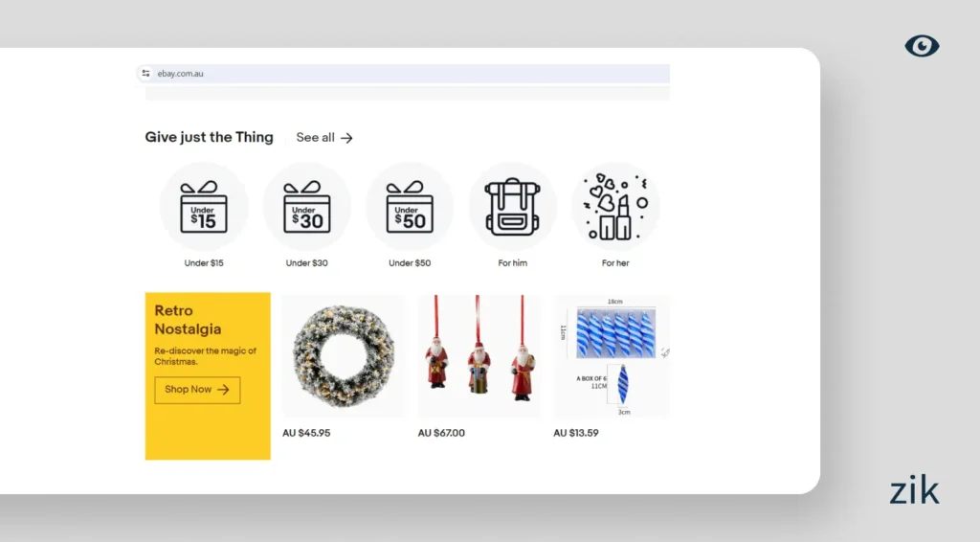The image size is (980, 542).
Task: Select the Under $15 gift box icon
Action: 204,207
